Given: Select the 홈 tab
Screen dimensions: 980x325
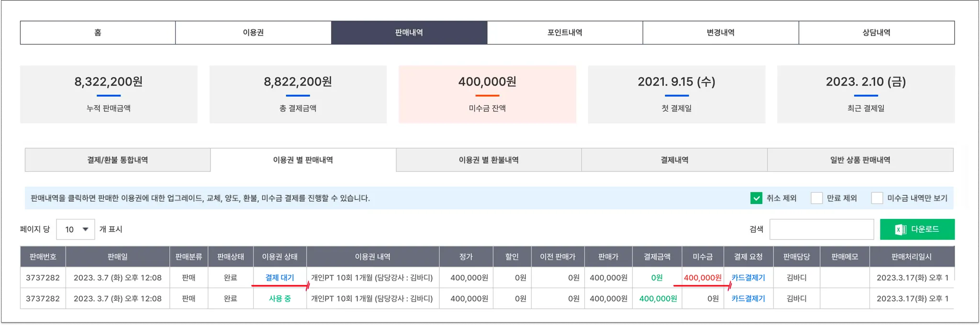Looking at the screenshot, I should 98,32.
